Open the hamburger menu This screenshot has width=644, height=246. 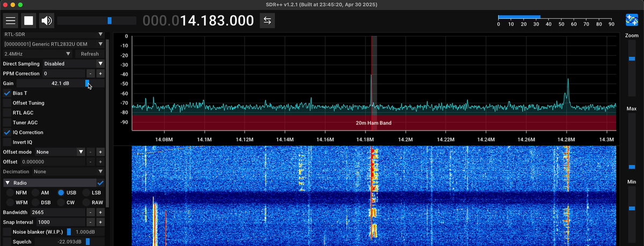(11, 21)
